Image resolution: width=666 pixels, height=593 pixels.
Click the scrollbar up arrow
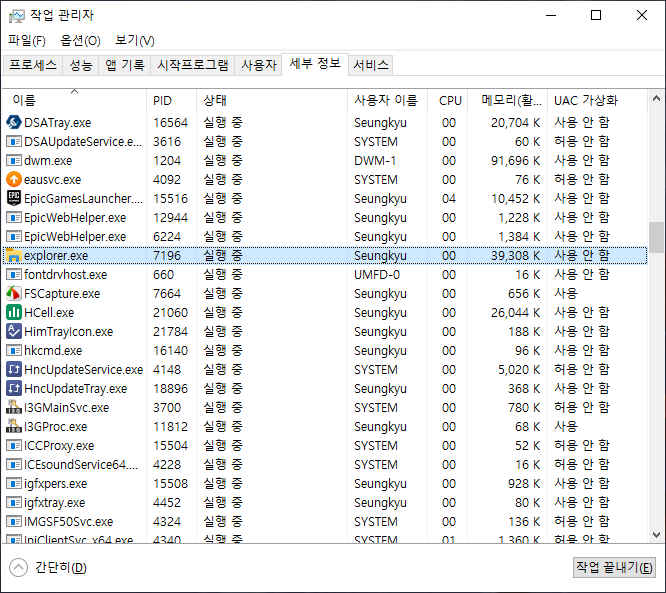tap(656, 99)
